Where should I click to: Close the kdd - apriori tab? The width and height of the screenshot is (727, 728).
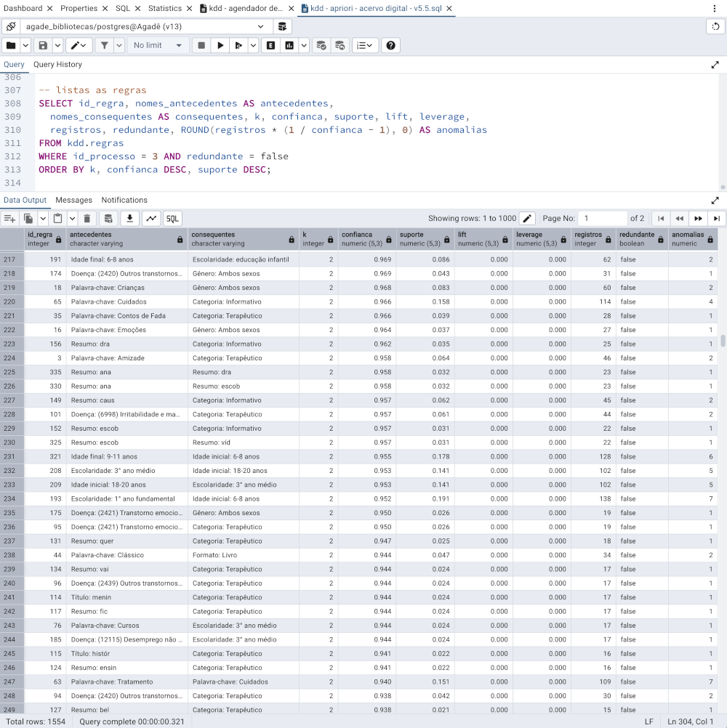point(449,9)
